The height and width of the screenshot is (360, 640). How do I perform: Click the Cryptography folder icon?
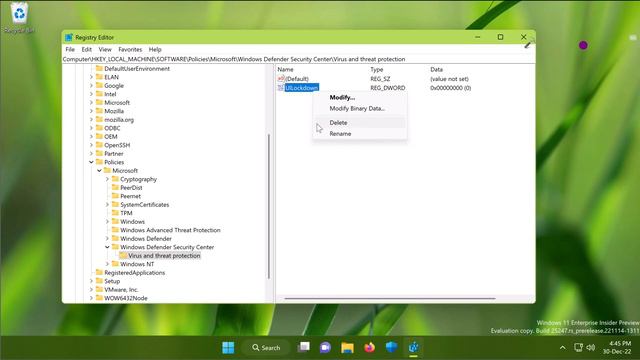115,179
